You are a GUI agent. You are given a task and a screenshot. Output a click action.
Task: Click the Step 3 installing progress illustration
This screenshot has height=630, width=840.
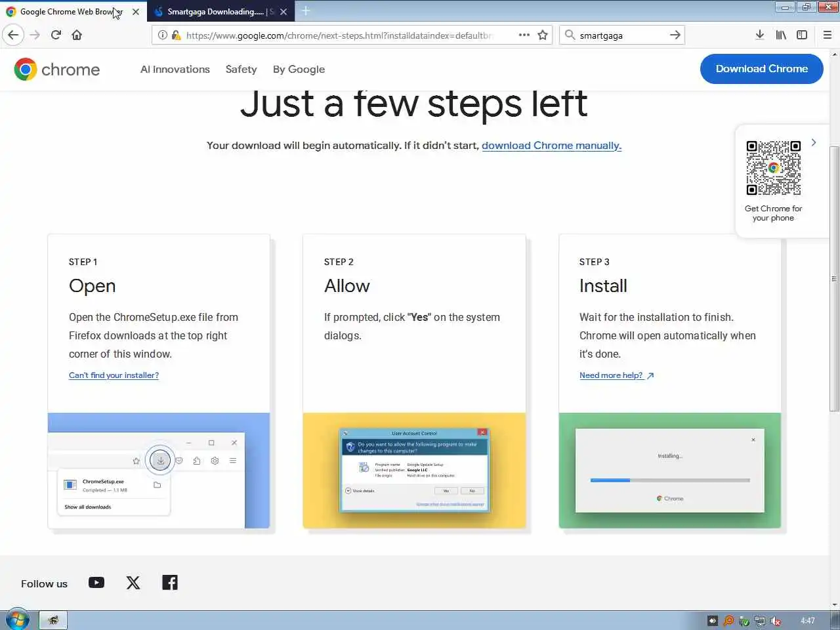click(670, 471)
